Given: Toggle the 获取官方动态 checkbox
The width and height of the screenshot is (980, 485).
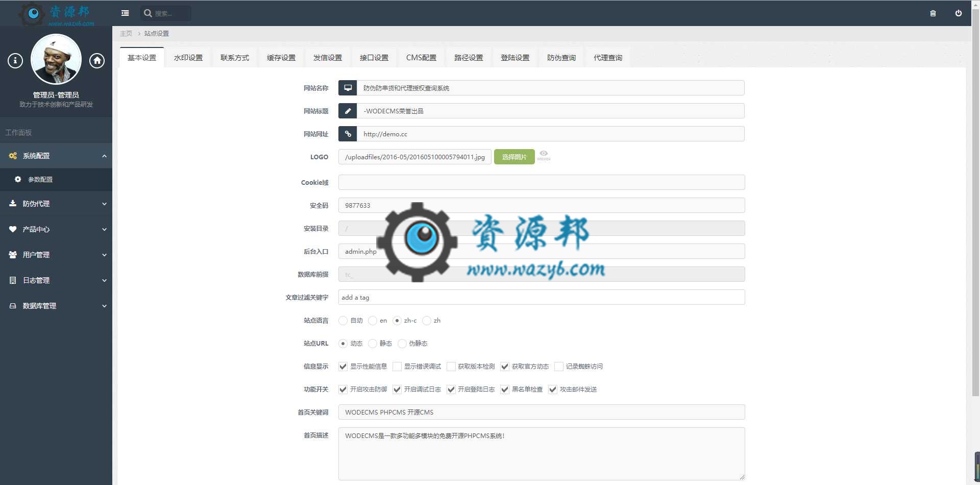Looking at the screenshot, I should 505,367.
